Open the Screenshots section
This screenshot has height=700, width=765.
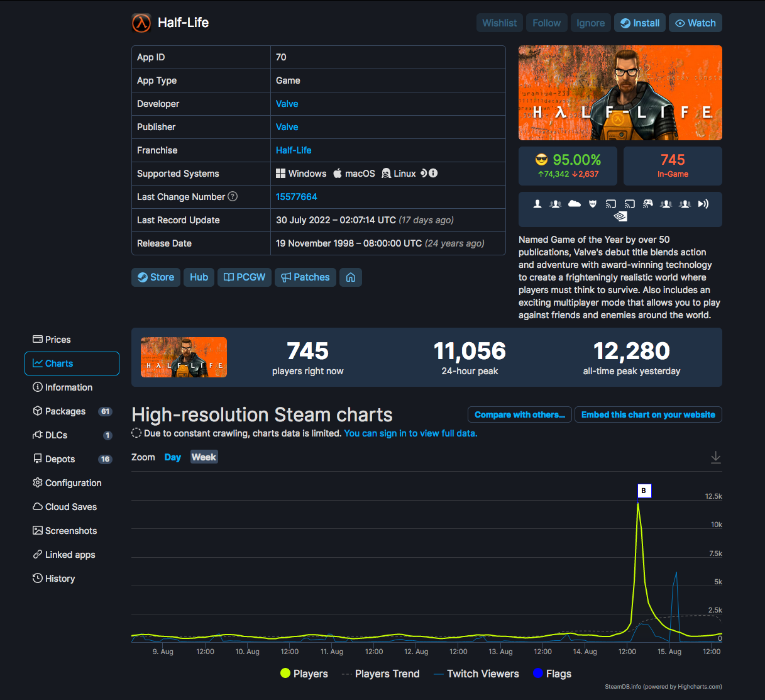(72, 531)
